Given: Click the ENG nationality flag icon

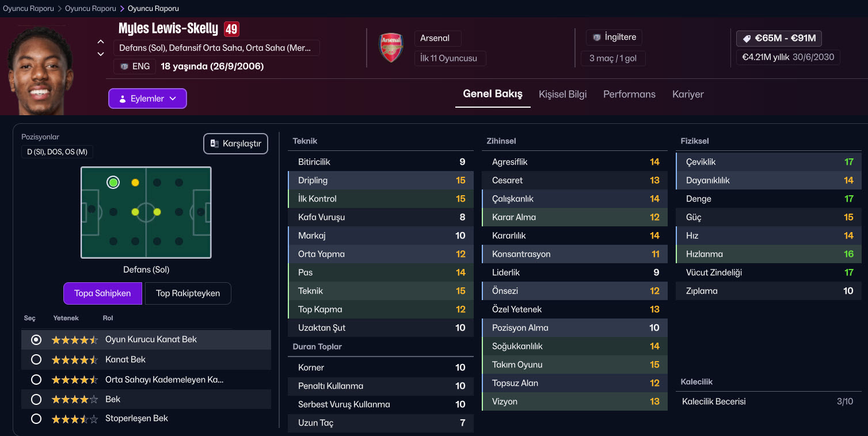Looking at the screenshot, I should coord(124,66).
